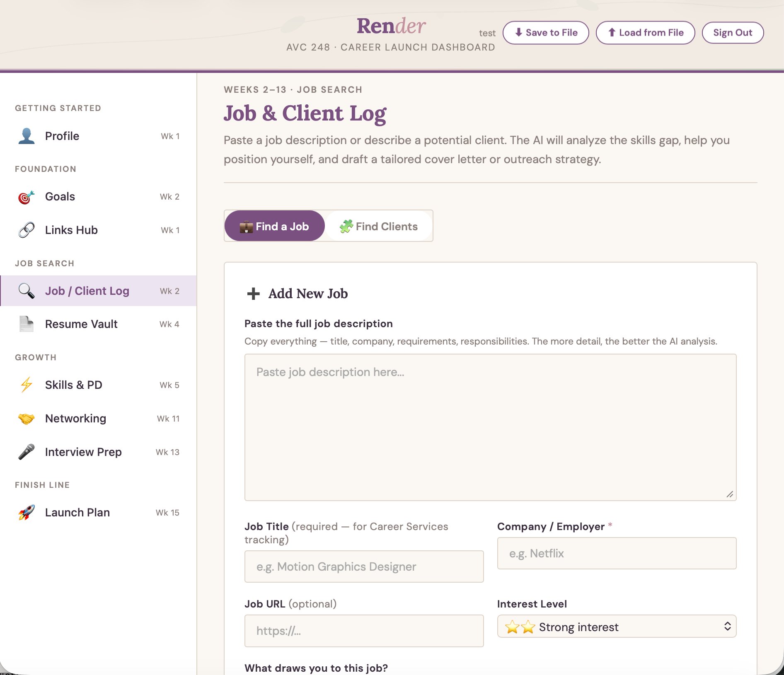Click the Networking handshake icon
The image size is (784, 675).
[27, 419]
